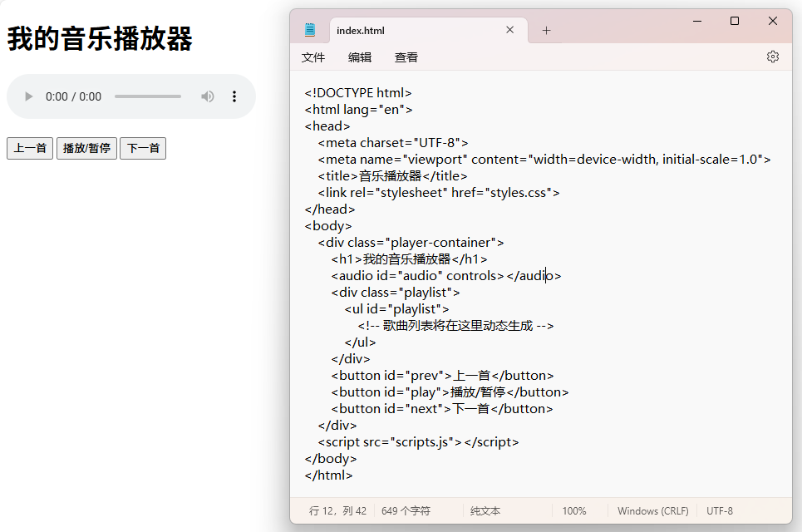Click the 行 12, 列 42 status entry
Viewport: 802px width, 532px height.
coord(337,511)
